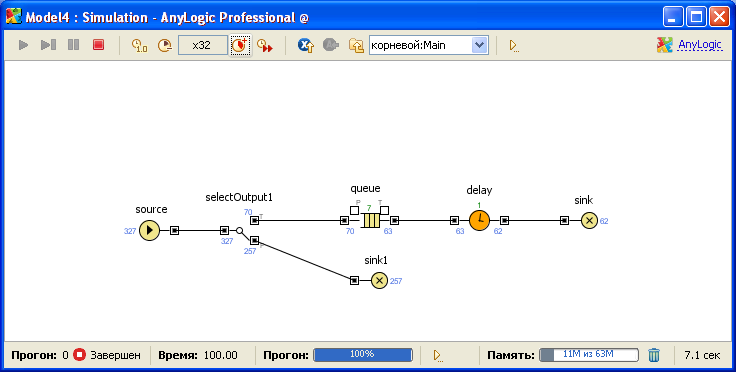Click the Step forward button
This screenshot has height=372, width=736.
coord(48,45)
